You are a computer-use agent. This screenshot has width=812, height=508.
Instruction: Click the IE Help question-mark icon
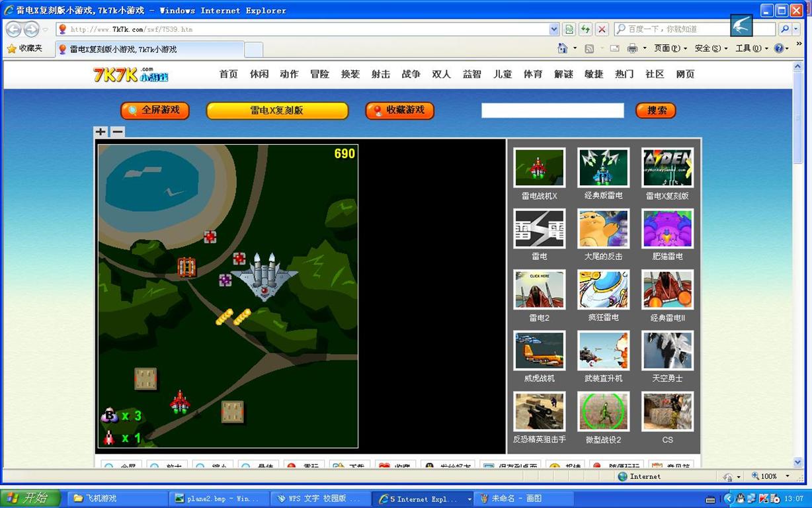click(779, 48)
